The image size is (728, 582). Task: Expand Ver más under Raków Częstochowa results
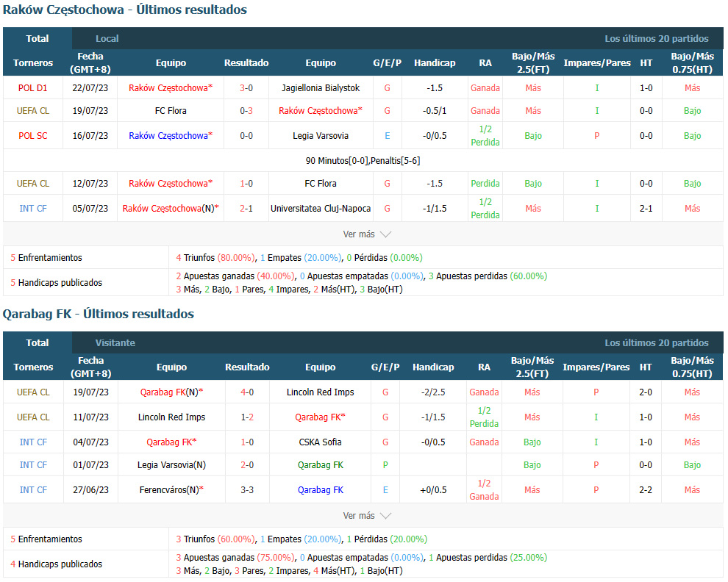[x=367, y=234]
